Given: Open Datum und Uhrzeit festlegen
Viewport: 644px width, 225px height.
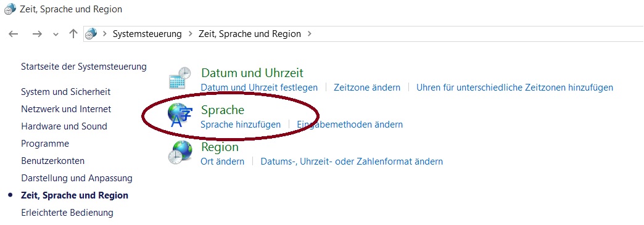Looking at the screenshot, I should click(259, 88).
